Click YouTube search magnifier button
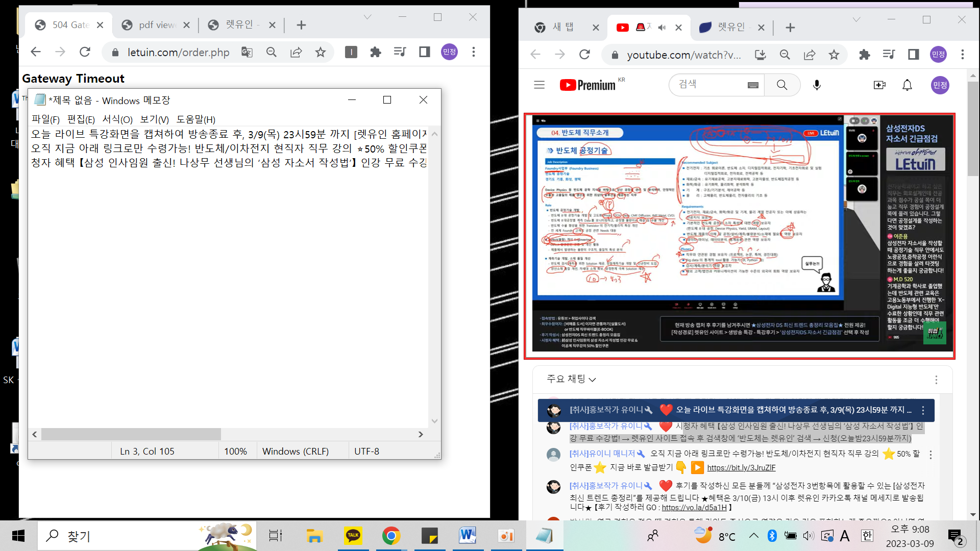 [782, 85]
